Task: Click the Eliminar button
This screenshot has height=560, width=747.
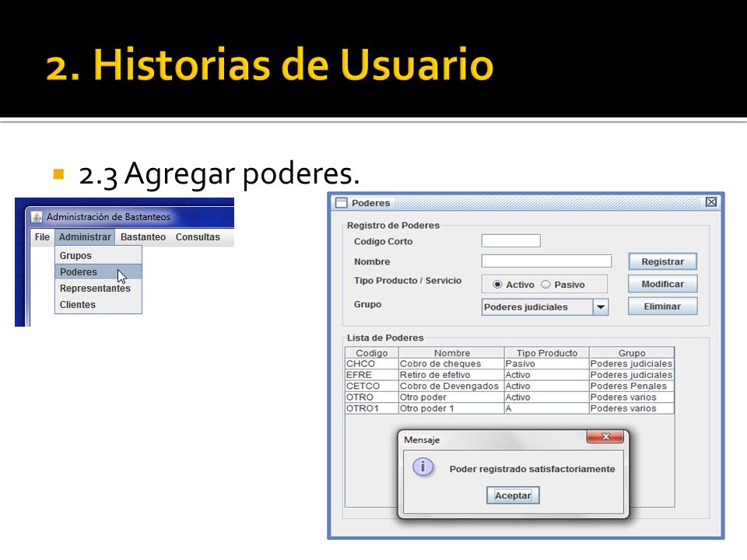Action: (662, 306)
